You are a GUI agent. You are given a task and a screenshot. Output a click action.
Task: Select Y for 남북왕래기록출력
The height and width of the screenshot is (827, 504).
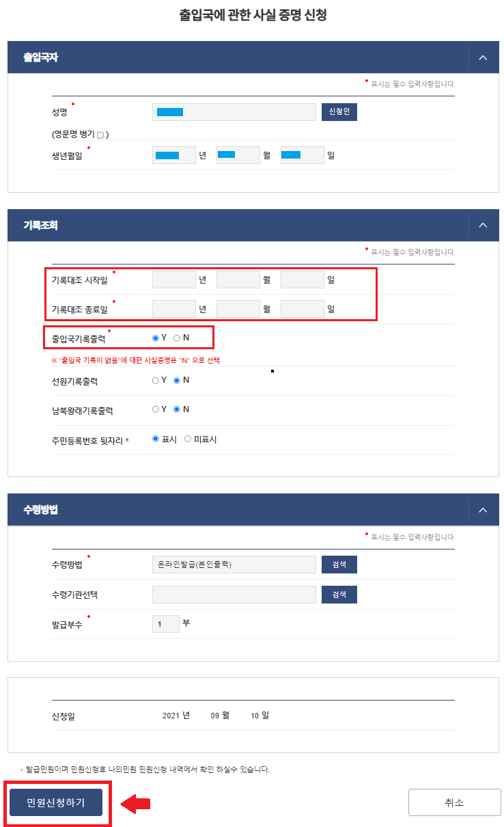(x=156, y=409)
